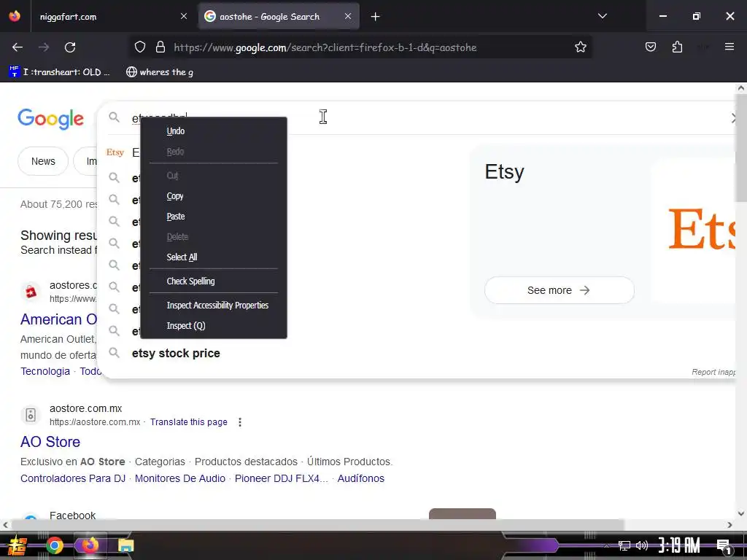Click the See more button on Etsy card

559,290
